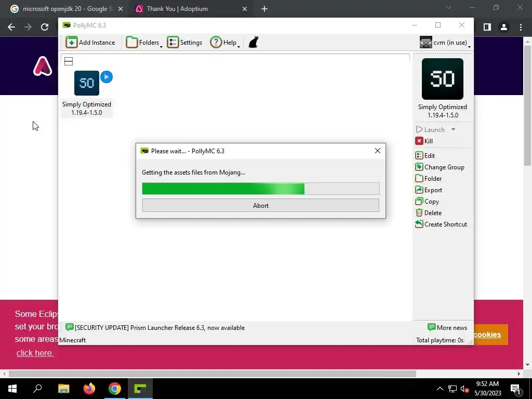The width and height of the screenshot is (532, 399).
Task: Click the network tray icon
Action: [453, 389]
